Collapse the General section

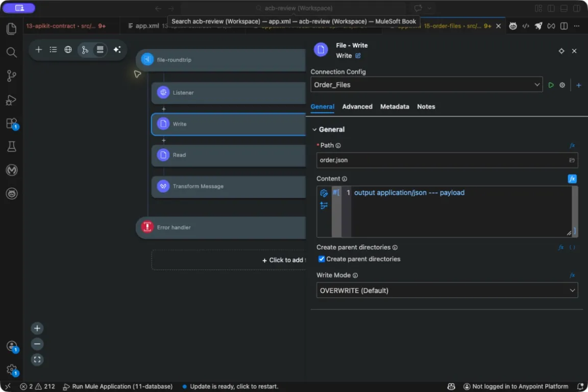pos(314,130)
